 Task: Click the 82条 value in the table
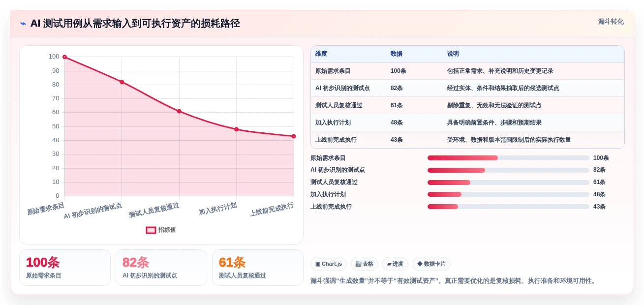pos(397,88)
